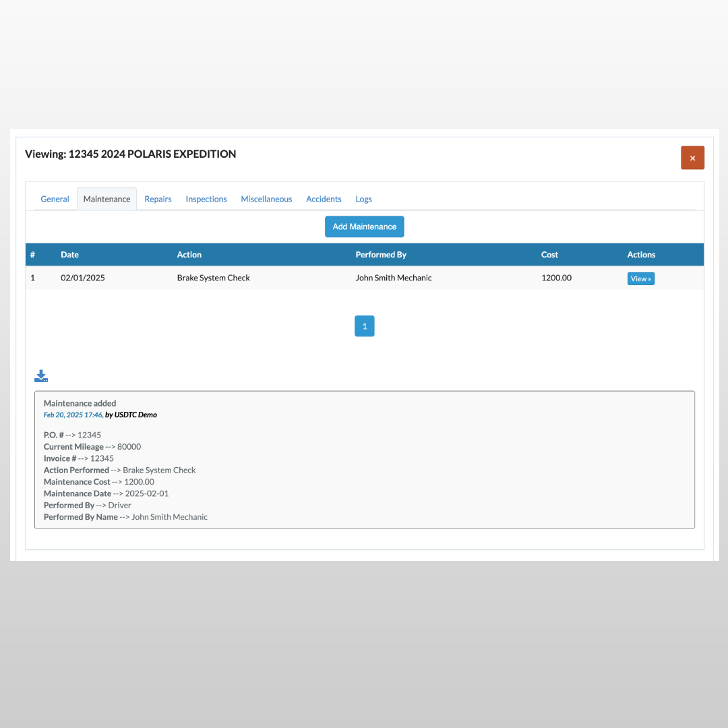
Task: Click the Maintenance added log heading
Action: (x=80, y=403)
